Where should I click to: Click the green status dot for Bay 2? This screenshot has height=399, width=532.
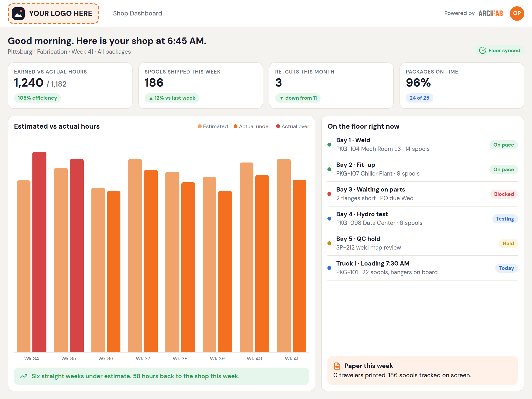(329, 169)
